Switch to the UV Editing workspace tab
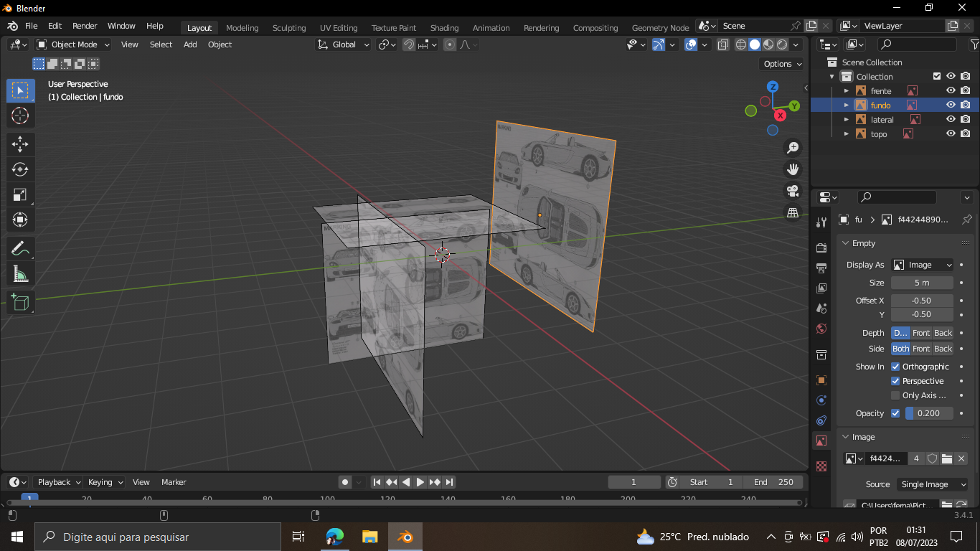This screenshot has height=551, width=980. (339, 28)
